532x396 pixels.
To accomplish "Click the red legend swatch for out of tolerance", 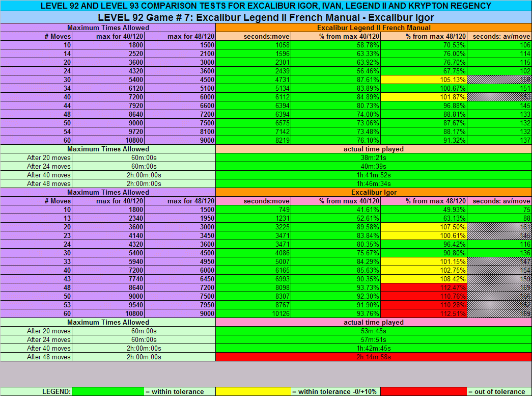I will click(x=424, y=391).
